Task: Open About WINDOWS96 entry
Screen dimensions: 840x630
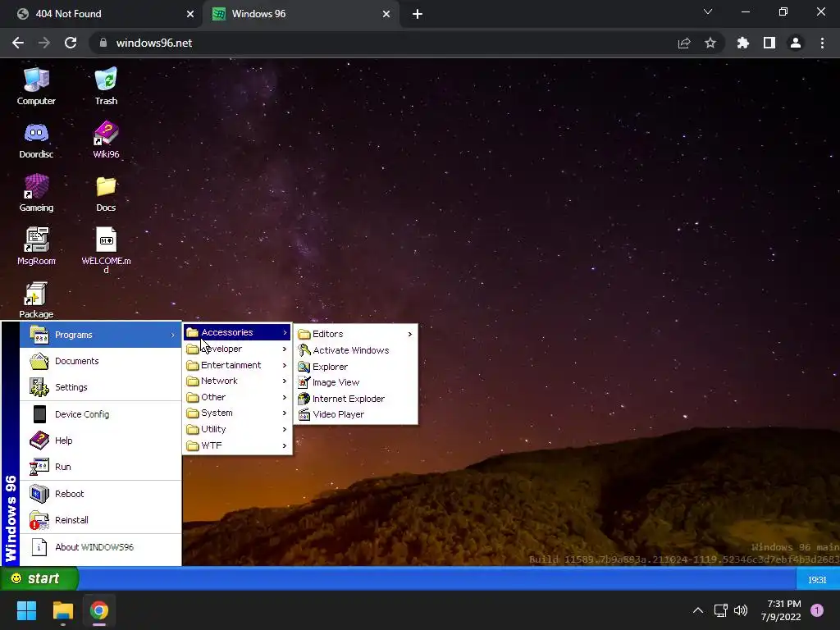Action: [101, 547]
